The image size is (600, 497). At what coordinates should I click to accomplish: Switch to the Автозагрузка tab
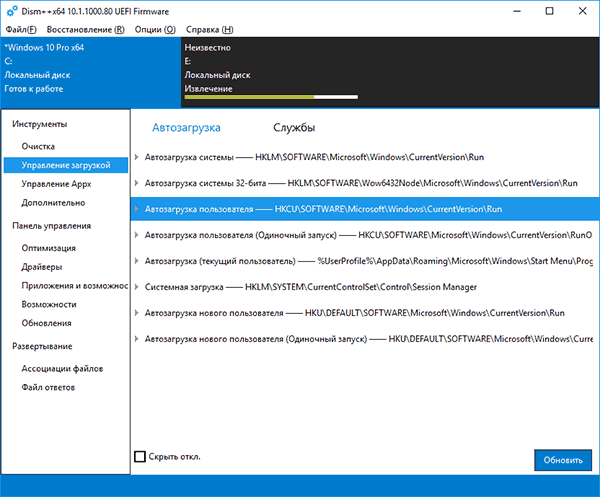[x=186, y=127]
